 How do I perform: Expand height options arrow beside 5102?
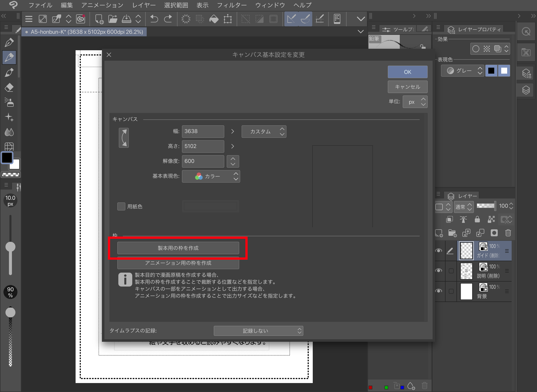click(x=232, y=146)
